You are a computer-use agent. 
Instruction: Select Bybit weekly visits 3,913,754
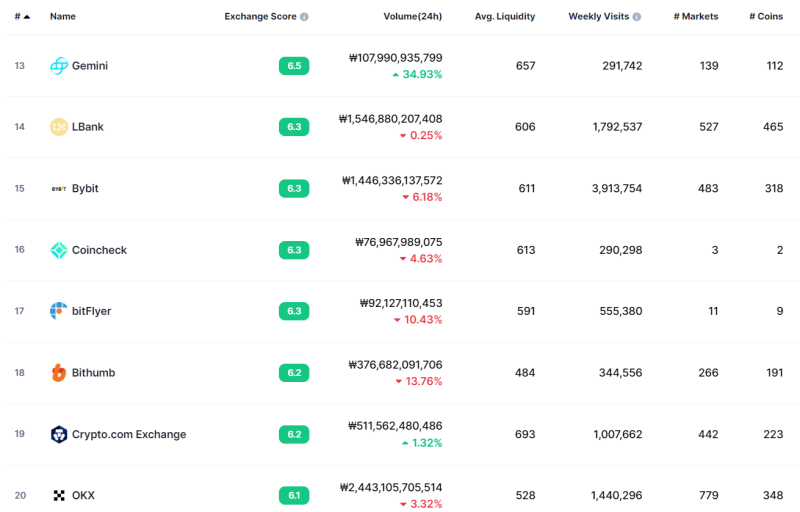617,189
